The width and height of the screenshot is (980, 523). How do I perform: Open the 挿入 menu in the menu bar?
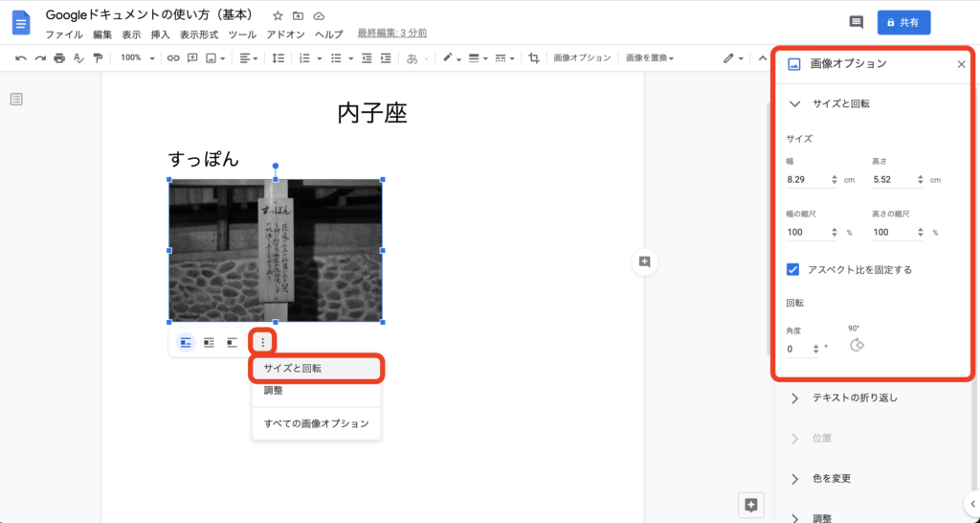pos(160,34)
